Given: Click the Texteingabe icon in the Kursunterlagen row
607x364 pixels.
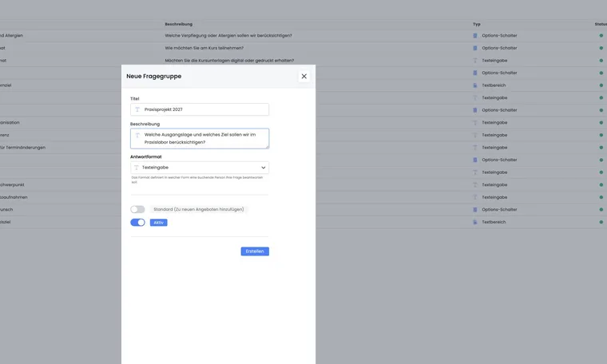Looking at the screenshot, I should pos(475,61).
